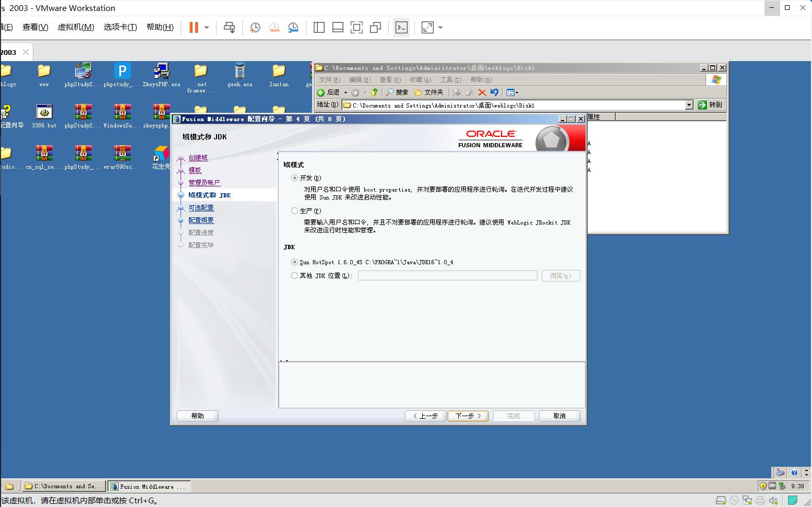Image resolution: width=812 pixels, height=507 pixels.
Task: Toggle the 文件夹 folders pane in Explorer
Action: tap(428, 92)
